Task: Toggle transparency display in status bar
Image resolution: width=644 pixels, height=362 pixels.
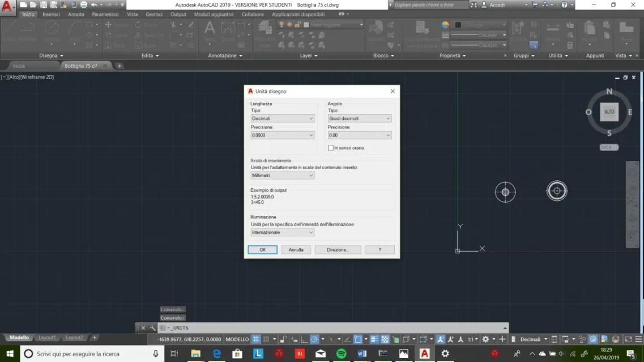Action: (385, 339)
